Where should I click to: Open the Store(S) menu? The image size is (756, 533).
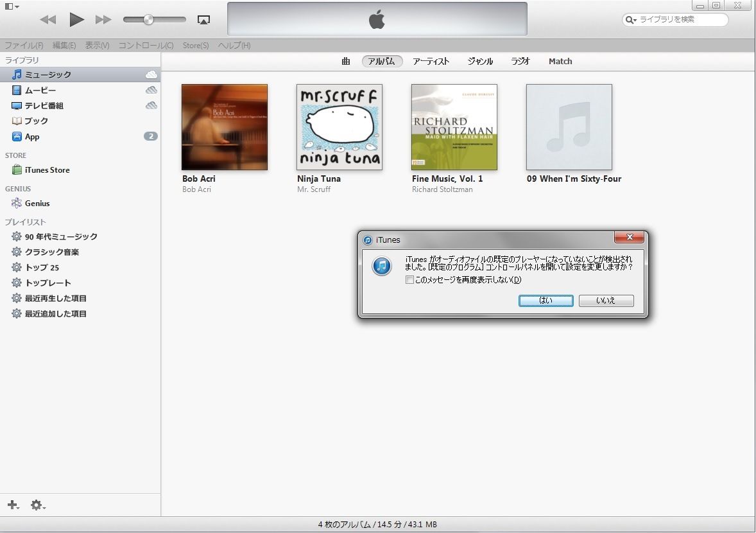click(196, 46)
